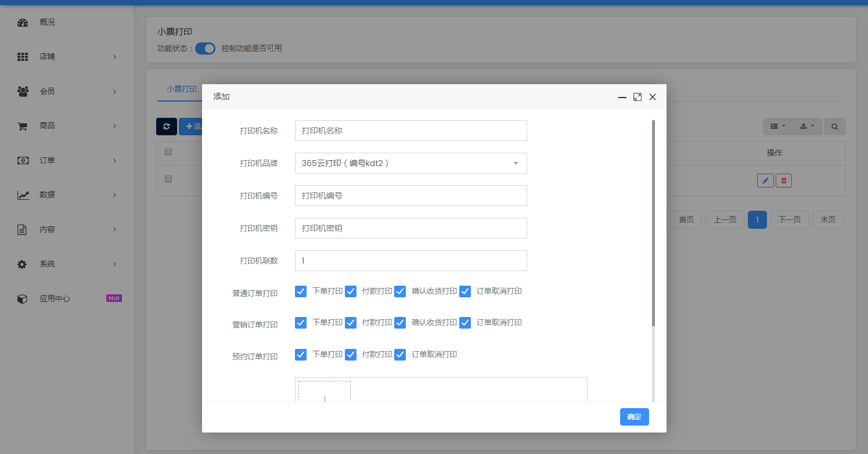Uncheck 营销订单打印 确认收货打印 checkbox
The width and height of the screenshot is (868, 454).
[x=400, y=323]
